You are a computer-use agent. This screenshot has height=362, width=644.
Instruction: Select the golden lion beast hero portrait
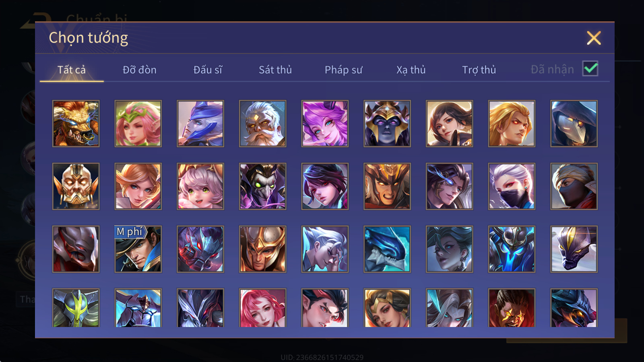tap(76, 123)
